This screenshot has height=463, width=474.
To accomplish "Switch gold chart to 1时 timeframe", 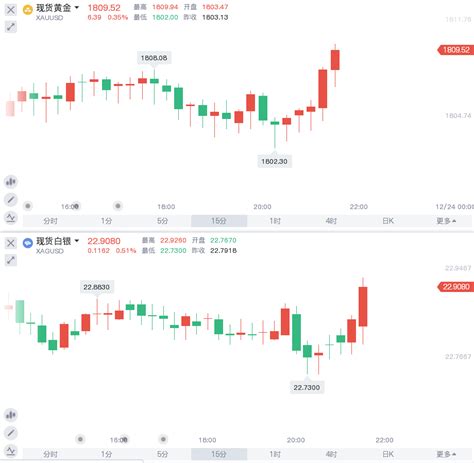I will pos(275,221).
